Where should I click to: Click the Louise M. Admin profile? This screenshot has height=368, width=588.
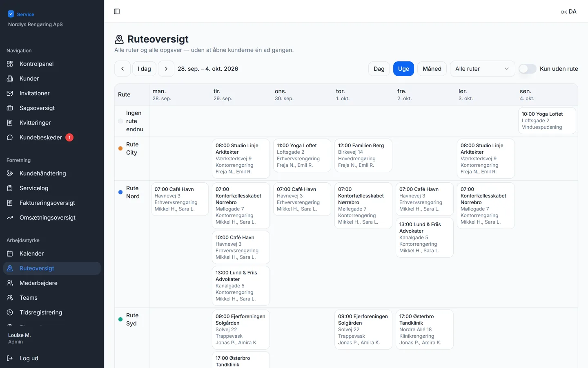[20, 338]
